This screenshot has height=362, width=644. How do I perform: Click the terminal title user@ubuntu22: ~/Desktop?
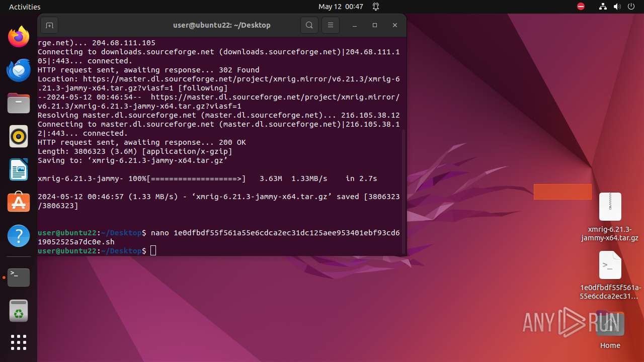(222, 25)
